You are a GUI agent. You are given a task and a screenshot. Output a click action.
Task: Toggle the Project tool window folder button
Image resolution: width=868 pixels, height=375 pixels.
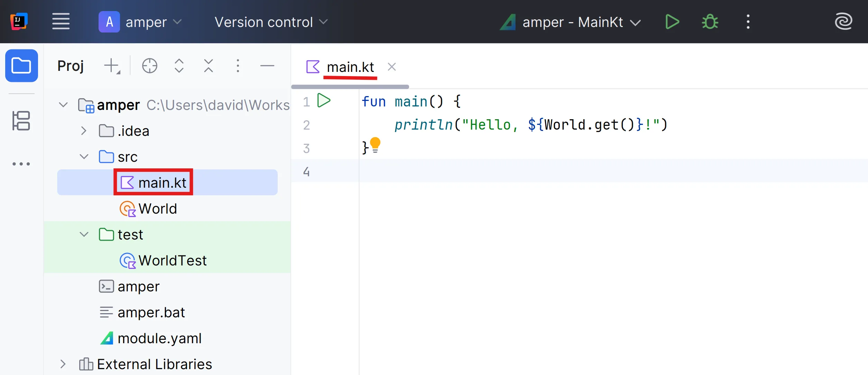point(21,66)
